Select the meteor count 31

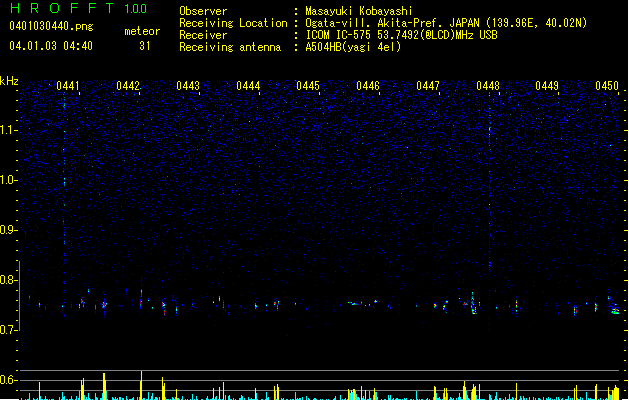point(145,46)
